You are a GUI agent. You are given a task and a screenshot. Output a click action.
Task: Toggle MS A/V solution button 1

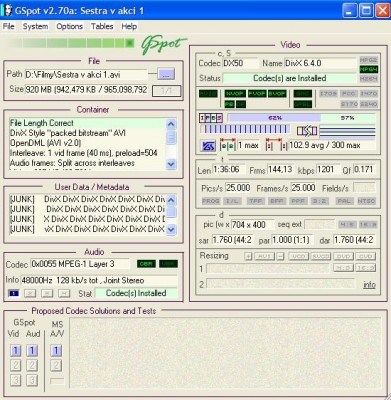pyautogui.click(x=56, y=351)
